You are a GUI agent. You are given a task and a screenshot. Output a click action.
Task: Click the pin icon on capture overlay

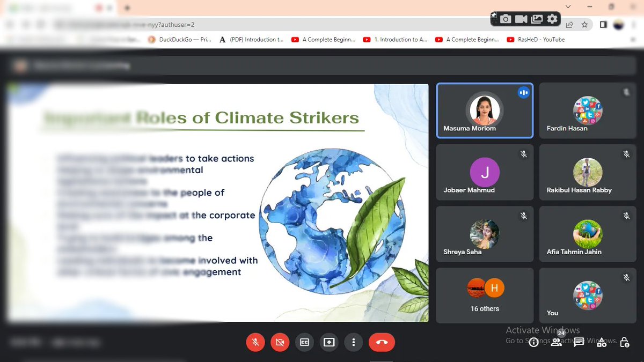[494, 16]
